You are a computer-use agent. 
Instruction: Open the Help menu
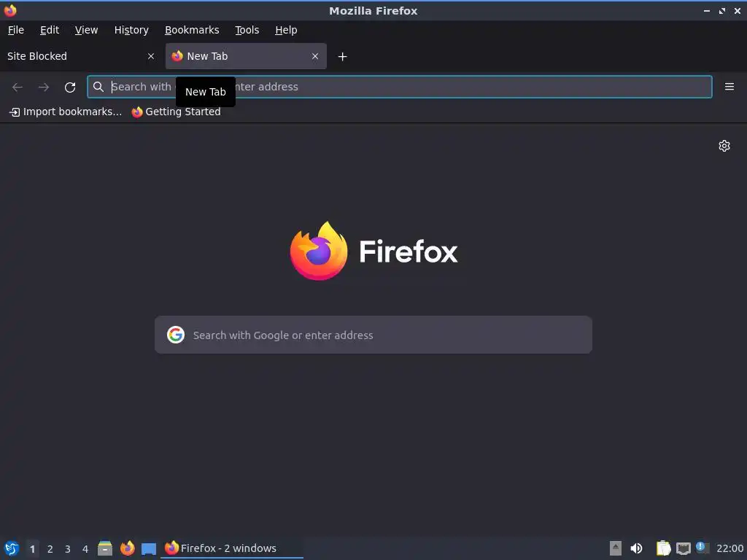pos(286,30)
